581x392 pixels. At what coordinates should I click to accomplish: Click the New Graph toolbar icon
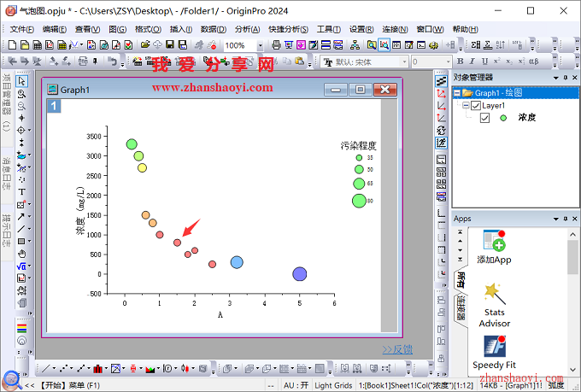(50, 45)
